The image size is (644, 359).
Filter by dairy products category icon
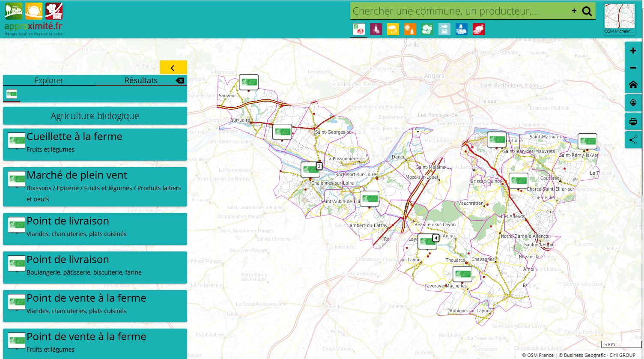[x=462, y=29]
